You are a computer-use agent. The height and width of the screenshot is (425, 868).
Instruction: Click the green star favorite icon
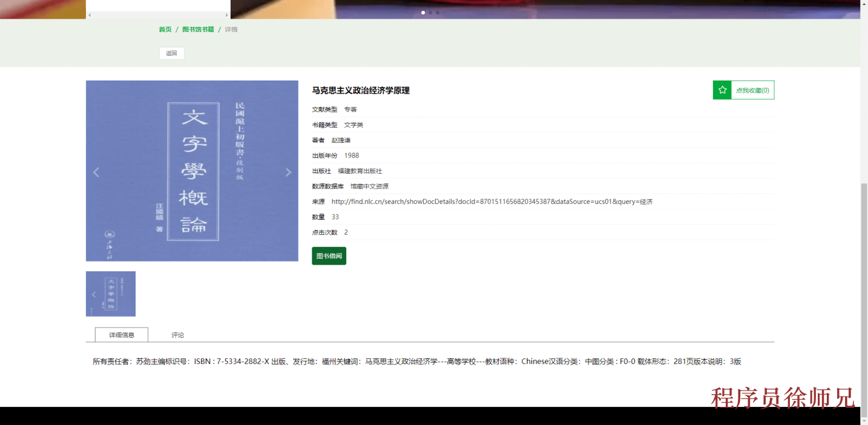[x=722, y=90]
